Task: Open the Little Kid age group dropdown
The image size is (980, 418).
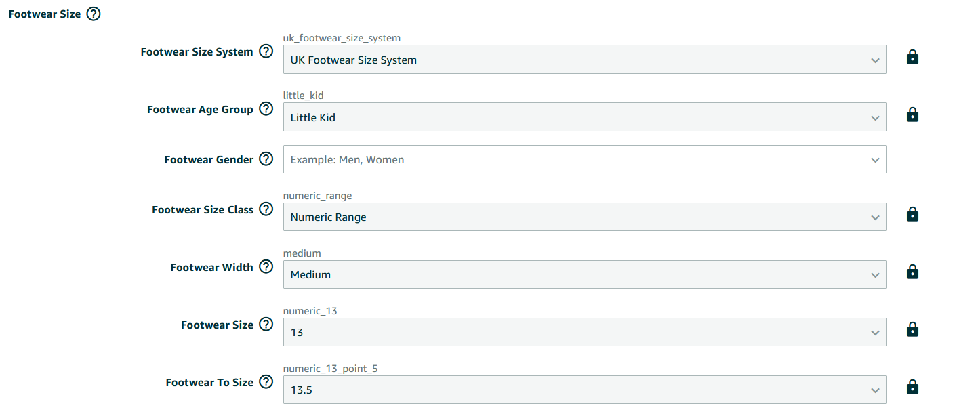Action: click(584, 117)
